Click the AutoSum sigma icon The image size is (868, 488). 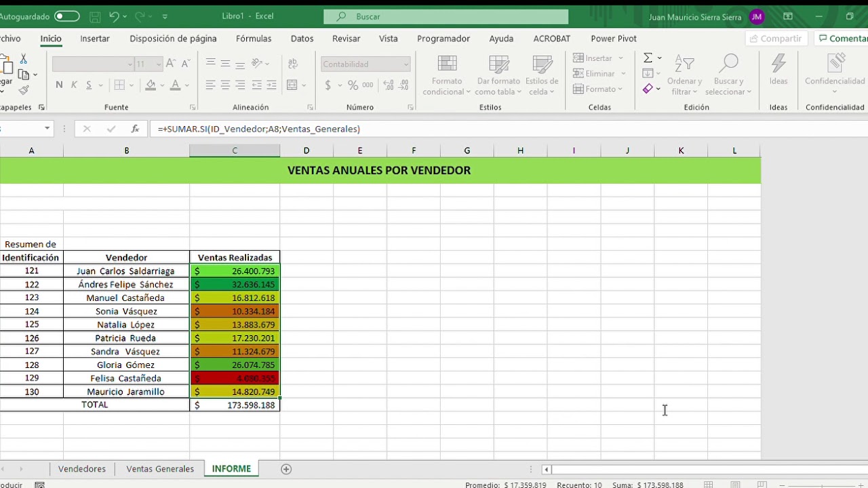pos(648,58)
